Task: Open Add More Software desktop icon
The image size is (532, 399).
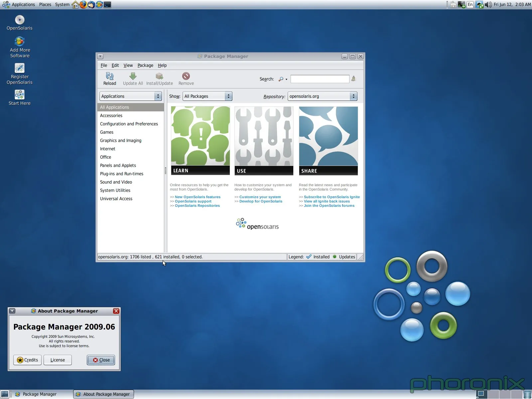Action: coord(20,42)
